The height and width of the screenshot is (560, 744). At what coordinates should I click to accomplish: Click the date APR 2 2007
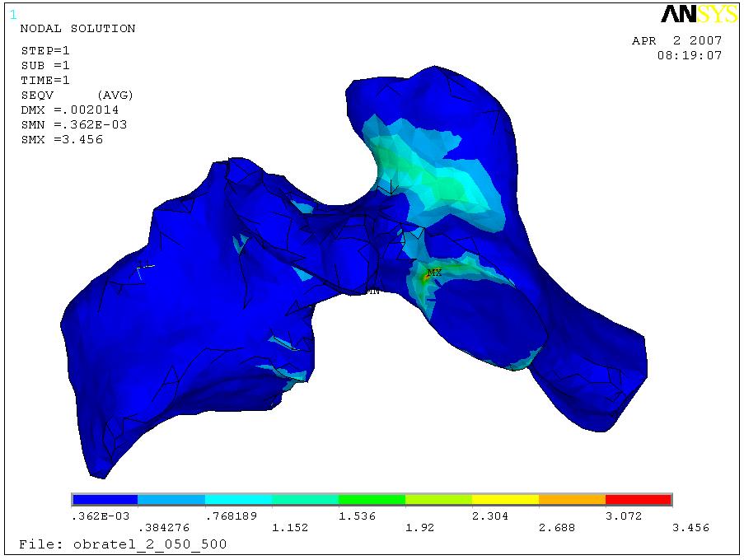[x=677, y=41]
